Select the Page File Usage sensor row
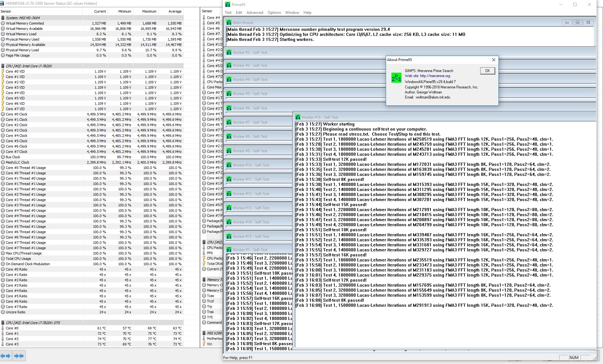603x364 pixels. (91, 55)
